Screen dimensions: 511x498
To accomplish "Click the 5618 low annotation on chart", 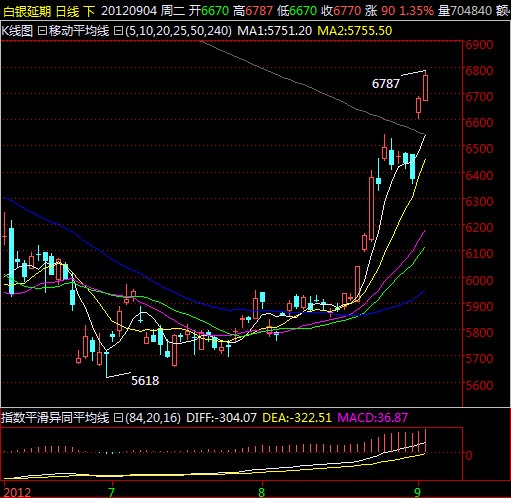I will point(145,381).
